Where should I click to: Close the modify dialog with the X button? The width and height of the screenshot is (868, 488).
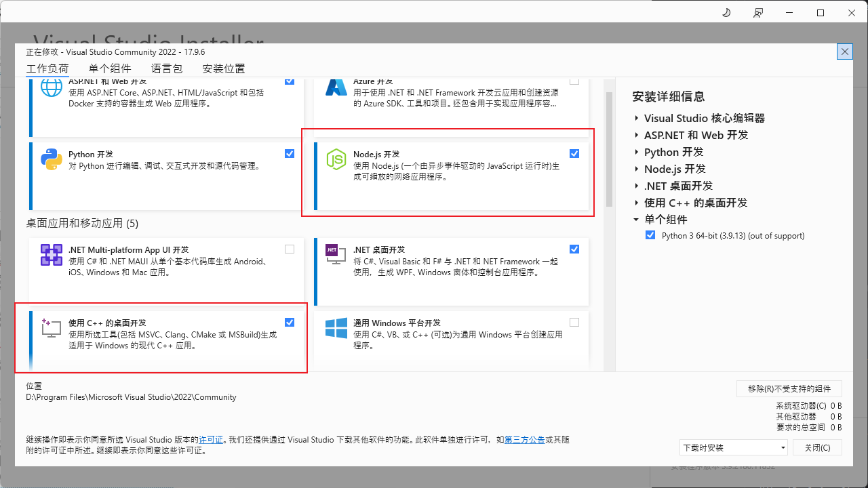(x=845, y=52)
